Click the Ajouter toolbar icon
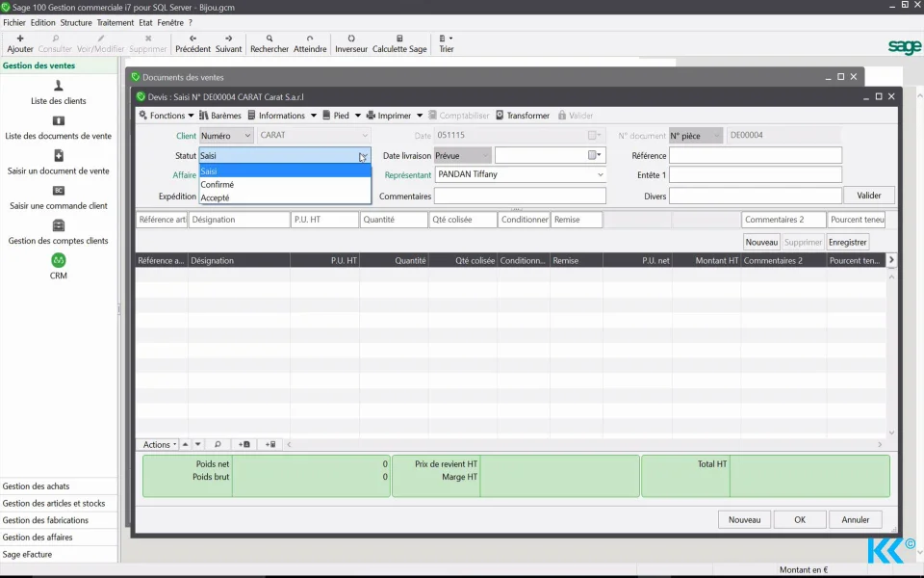Image resolution: width=924 pixels, height=578 pixels. pyautogui.click(x=20, y=43)
